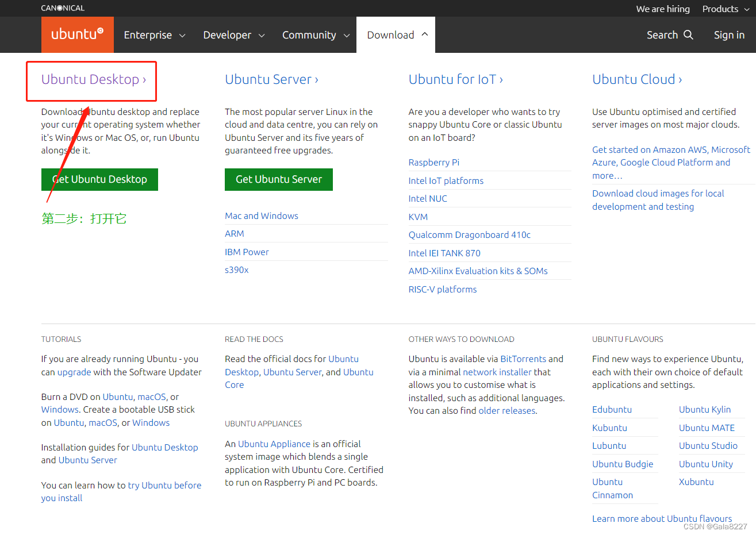Open the ARM server link
Viewport: 756px width, 535px height.
pyautogui.click(x=235, y=233)
